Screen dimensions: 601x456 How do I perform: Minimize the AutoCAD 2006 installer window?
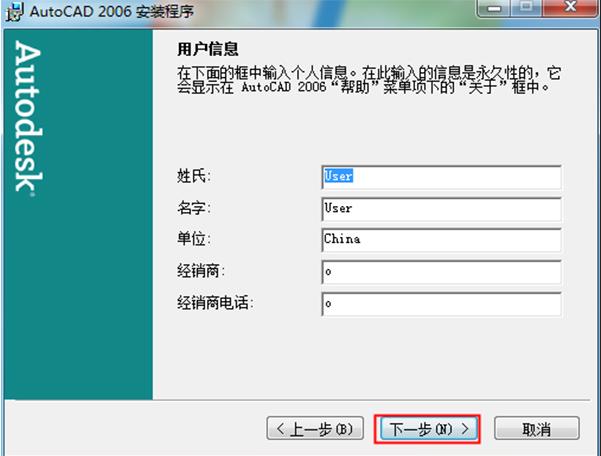(x=494, y=8)
